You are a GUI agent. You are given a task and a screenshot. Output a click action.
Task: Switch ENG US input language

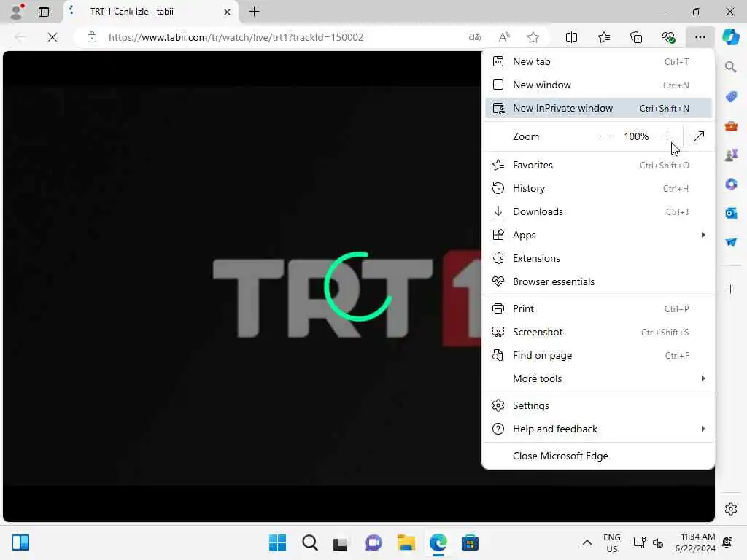[x=612, y=542]
